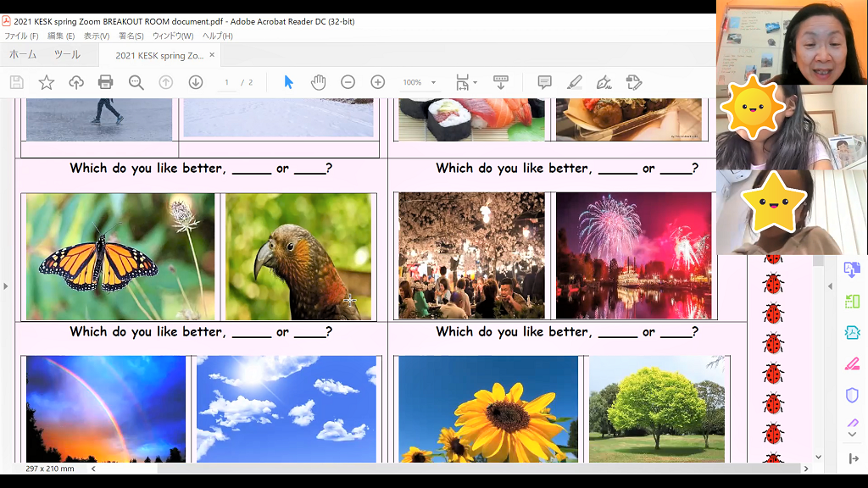This screenshot has width=868, height=488.
Task: Switch to the ツール tab
Action: click(x=67, y=55)
